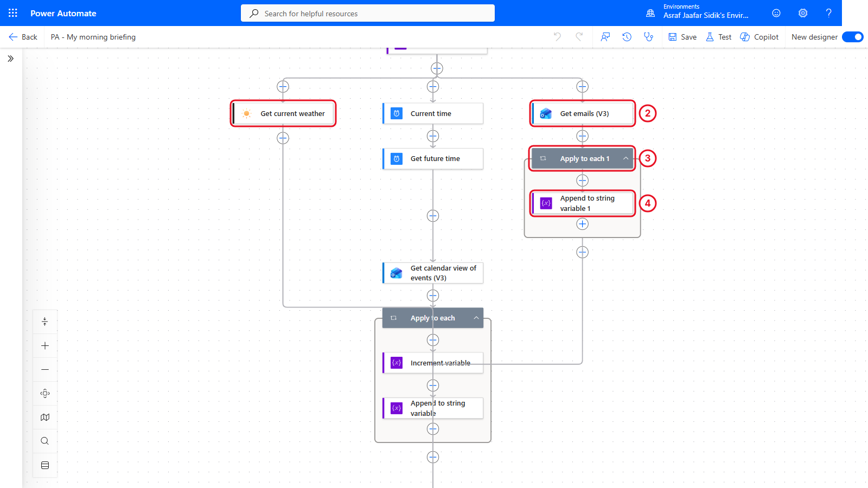
Task: Click the plus below the top action
Action: [x=437, y=68]
